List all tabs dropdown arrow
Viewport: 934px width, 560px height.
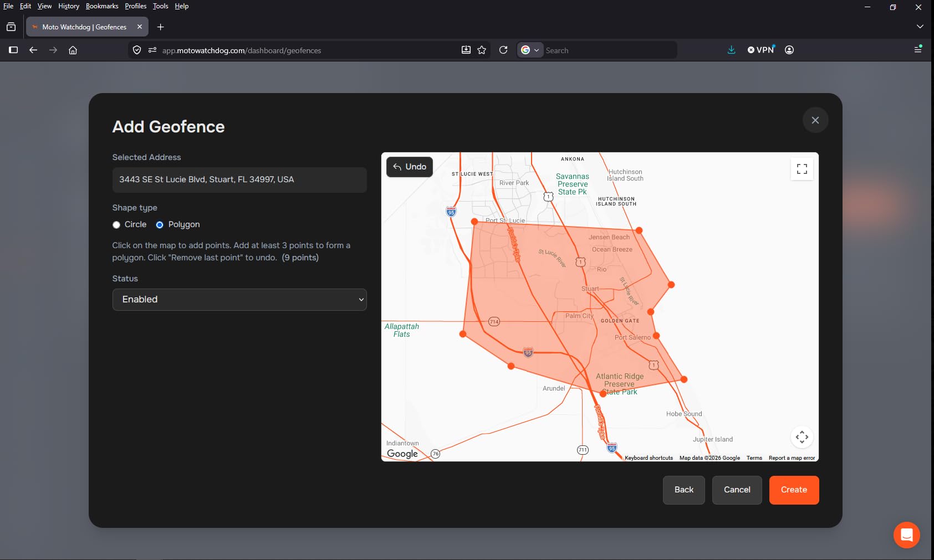click(920, 27)
